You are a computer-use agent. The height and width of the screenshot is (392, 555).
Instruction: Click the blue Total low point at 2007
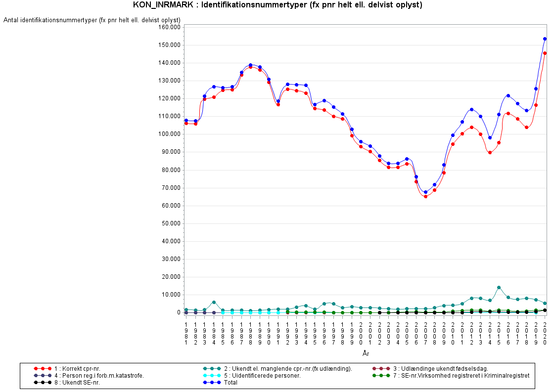pos(425,192)
